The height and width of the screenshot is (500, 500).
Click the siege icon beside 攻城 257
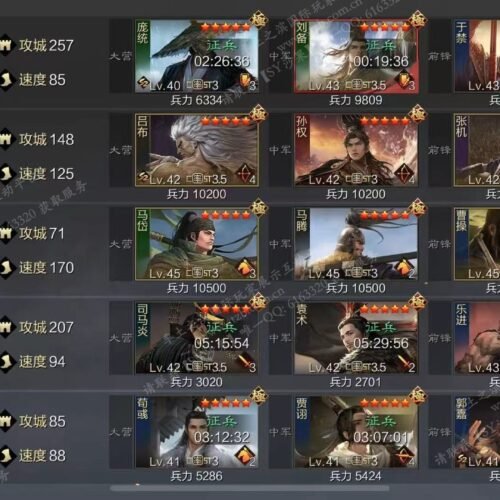5,45
